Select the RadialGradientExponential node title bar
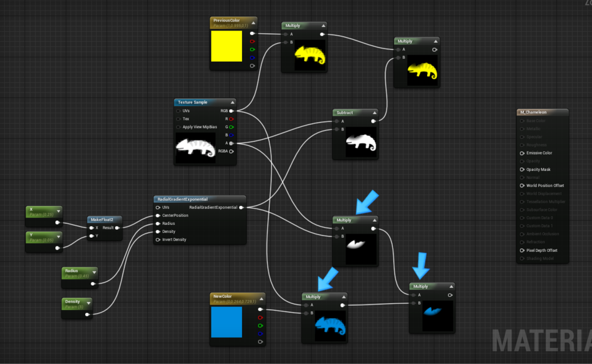592x364 pixels. 200,199
